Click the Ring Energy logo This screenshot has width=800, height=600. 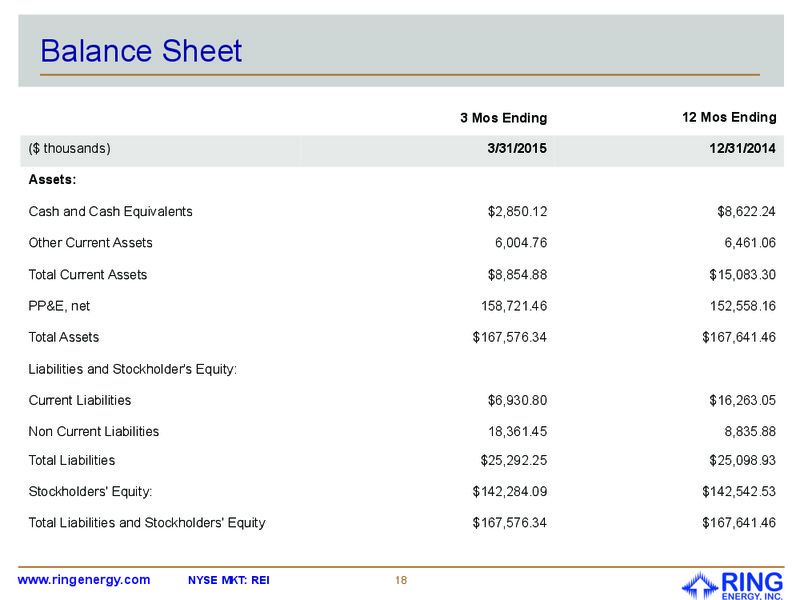pyautogui.click(x=733, y=586)
